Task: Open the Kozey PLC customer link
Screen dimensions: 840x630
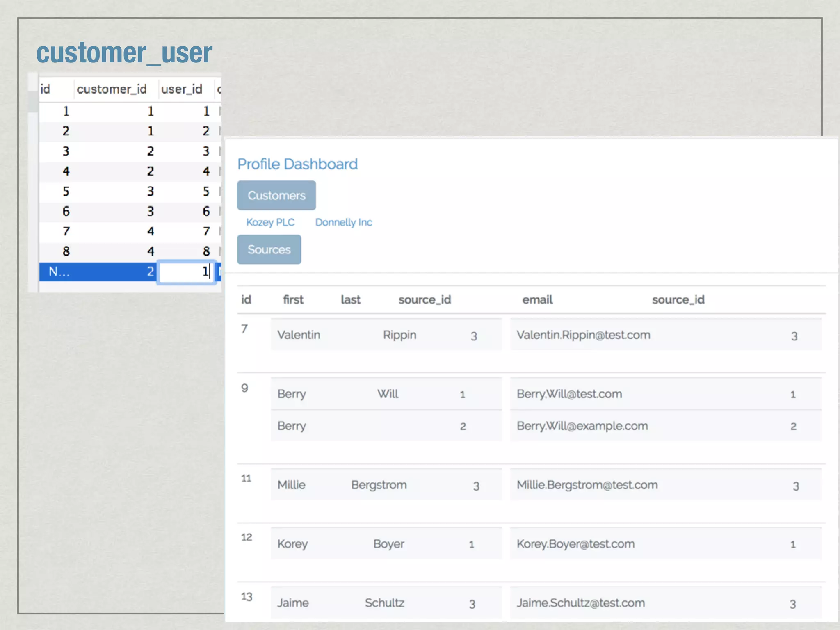Action: (270, 222)
